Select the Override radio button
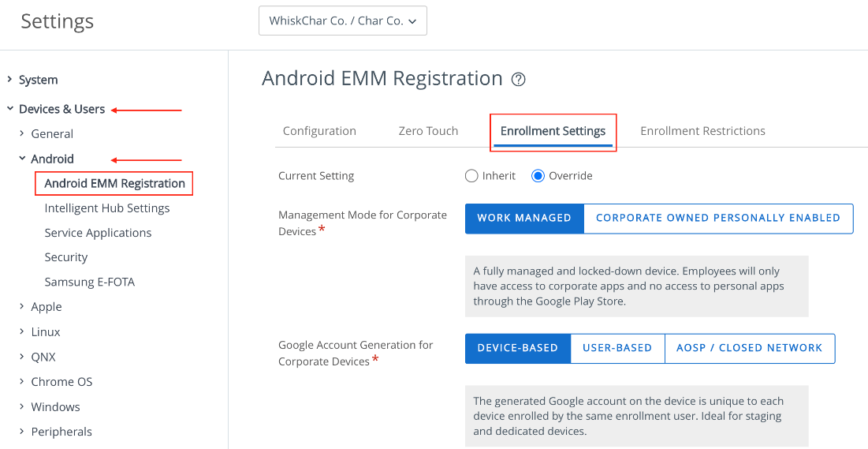868x449 pixels. click(538, 176)
